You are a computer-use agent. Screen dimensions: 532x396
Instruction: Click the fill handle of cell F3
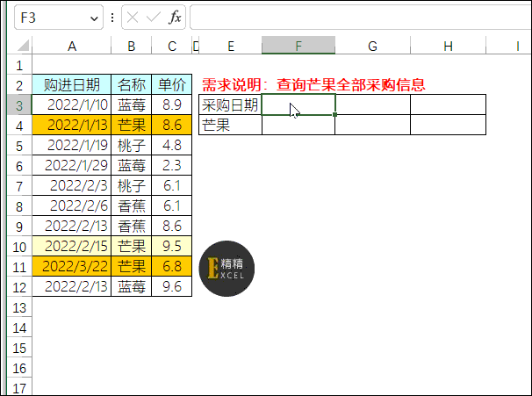(x=334, y=115)
